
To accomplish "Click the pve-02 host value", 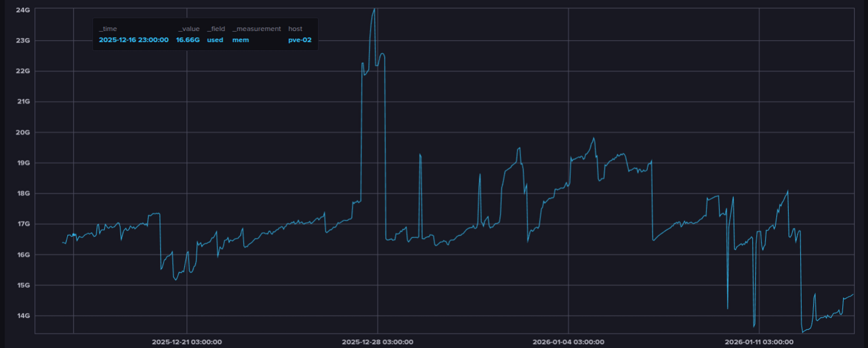I will 300,40.
